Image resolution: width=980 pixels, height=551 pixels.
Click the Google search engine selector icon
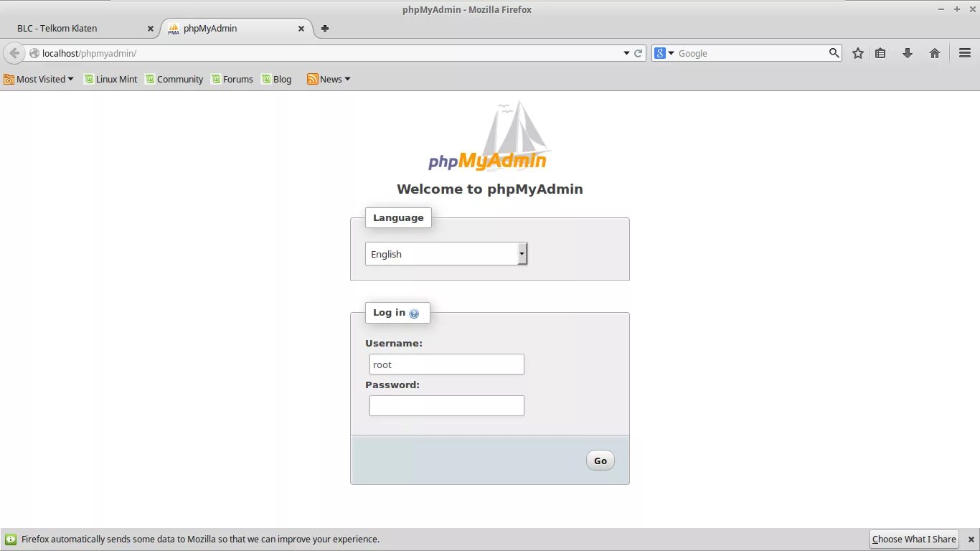pyautogui.click(x=664, y=53)
